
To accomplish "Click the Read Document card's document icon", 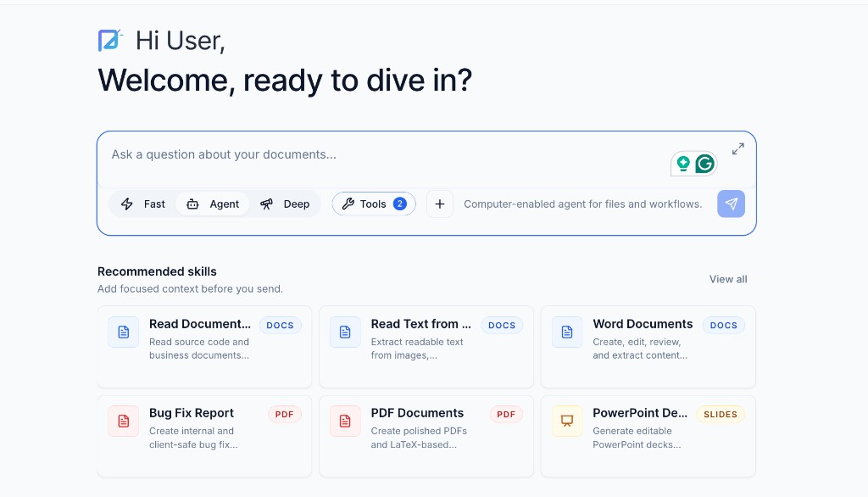I will click(x=124, y=332).
